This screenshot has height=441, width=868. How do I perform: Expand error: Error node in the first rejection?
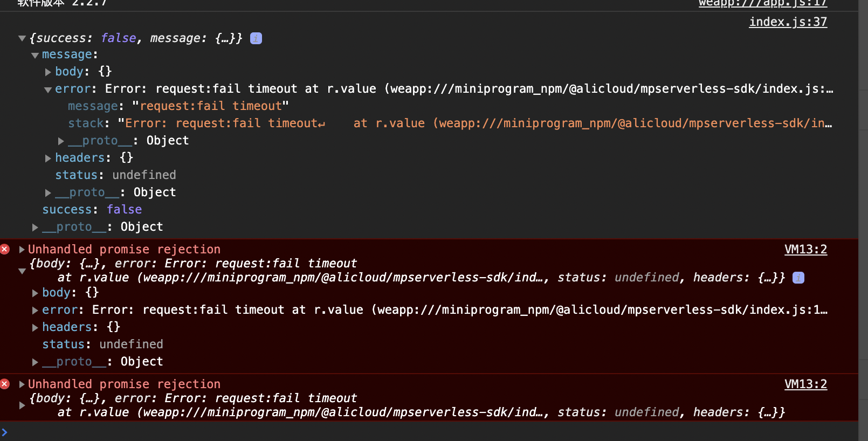pyautogui.click(x=35, y=310)
